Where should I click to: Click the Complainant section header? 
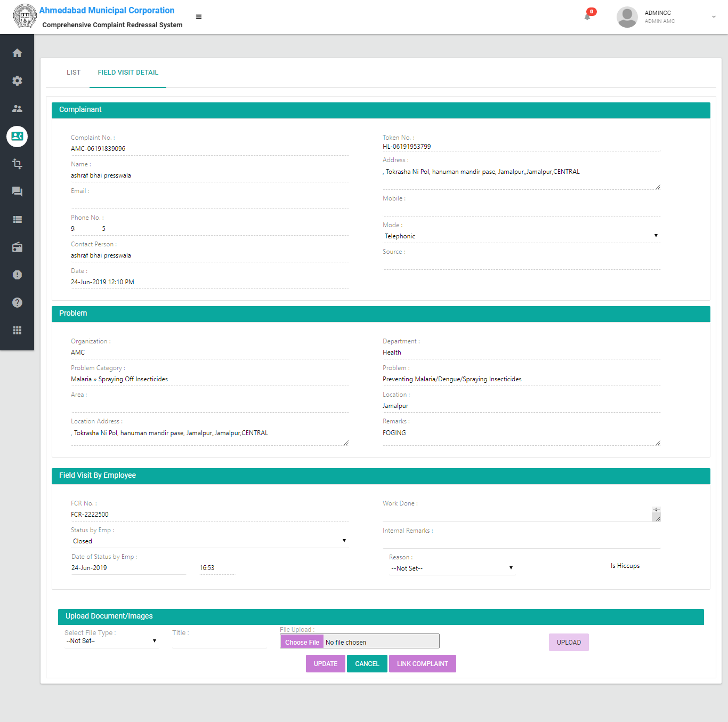(x=381, y=110)
